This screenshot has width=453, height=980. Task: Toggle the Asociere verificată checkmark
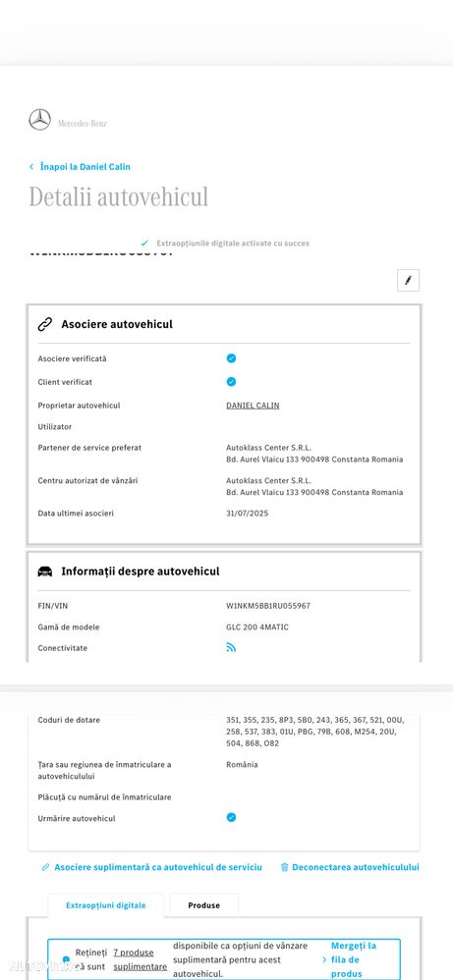[x=231, y=358]
